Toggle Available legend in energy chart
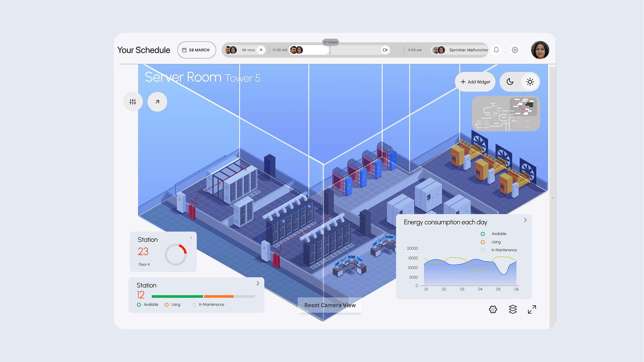The height and width of the screenshot is (362, 644). click(x=483, y=234)
